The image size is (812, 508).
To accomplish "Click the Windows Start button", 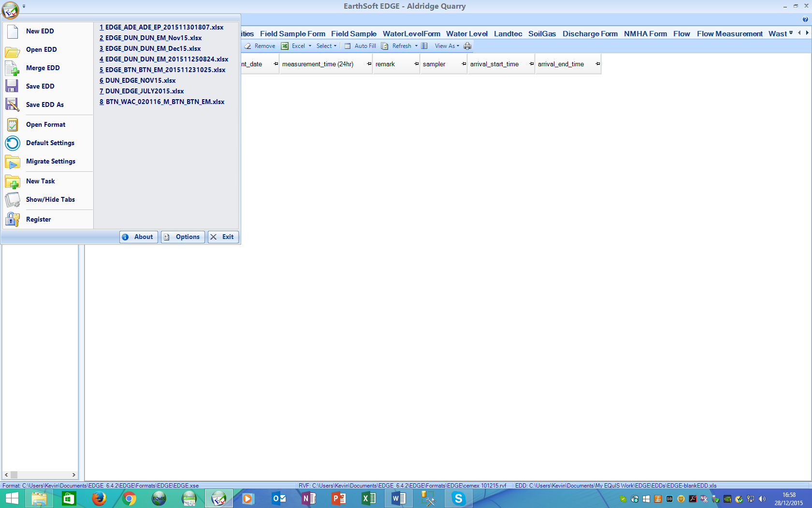I will coord(12,498).
